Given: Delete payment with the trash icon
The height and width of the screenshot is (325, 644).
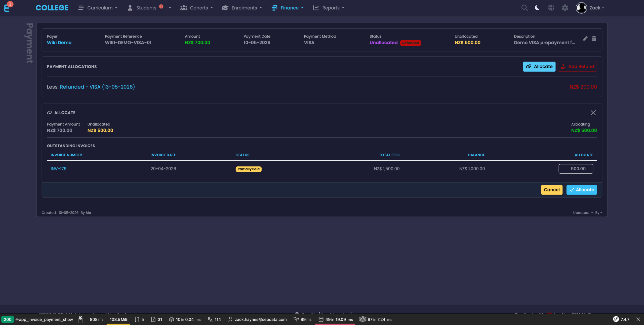Looking at the screenshot, I should pos(594,39).
